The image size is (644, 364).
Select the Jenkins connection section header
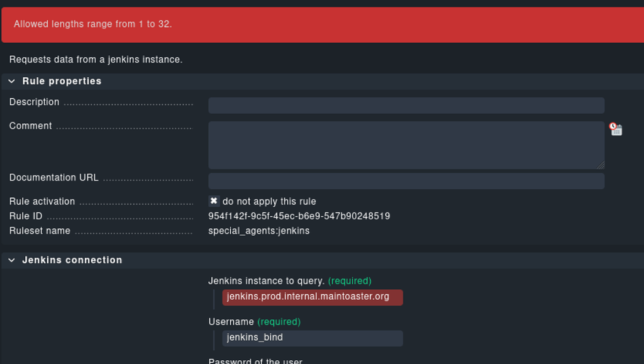72,260
